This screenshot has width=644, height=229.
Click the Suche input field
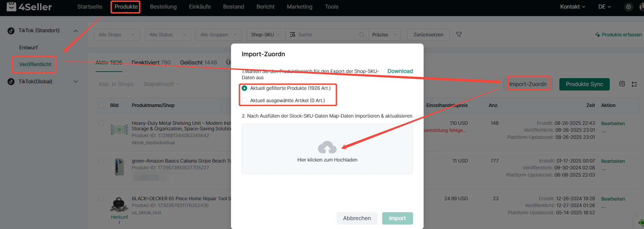(x=327, y=35)
